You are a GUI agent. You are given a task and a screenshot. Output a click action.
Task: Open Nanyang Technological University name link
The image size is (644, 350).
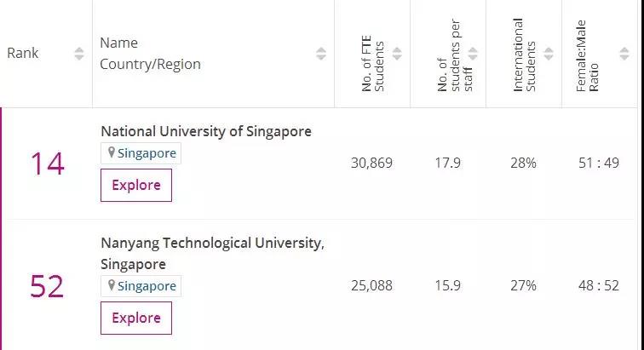click(212, 244)
